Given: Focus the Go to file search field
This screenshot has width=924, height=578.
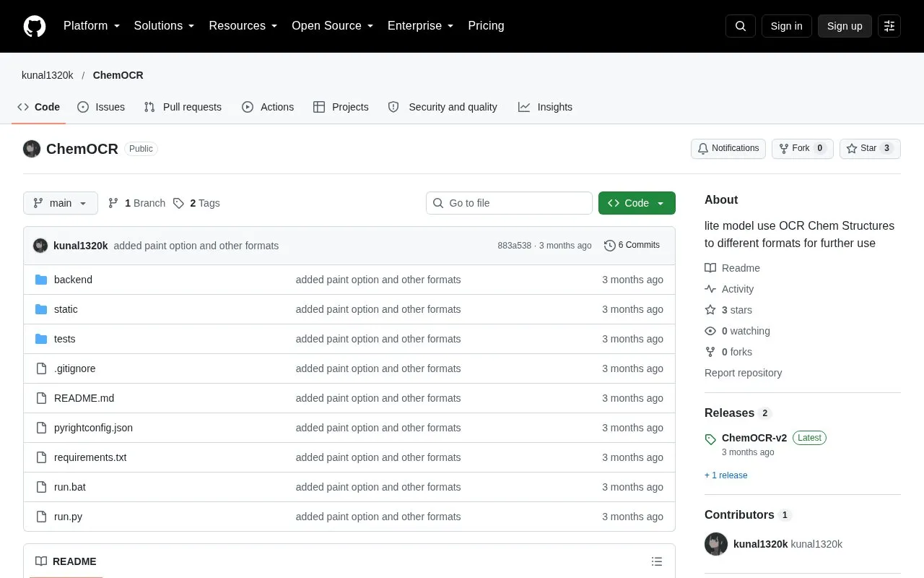Looking at the screenshot, I should (x=509, y=203).
